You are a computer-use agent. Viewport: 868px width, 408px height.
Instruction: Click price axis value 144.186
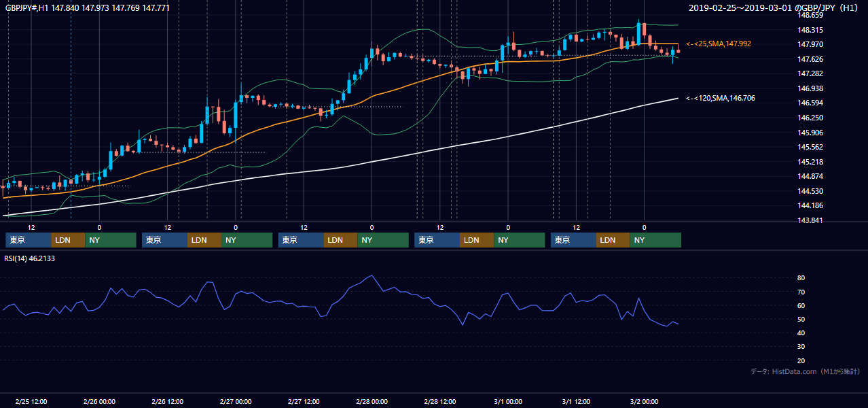811,205
